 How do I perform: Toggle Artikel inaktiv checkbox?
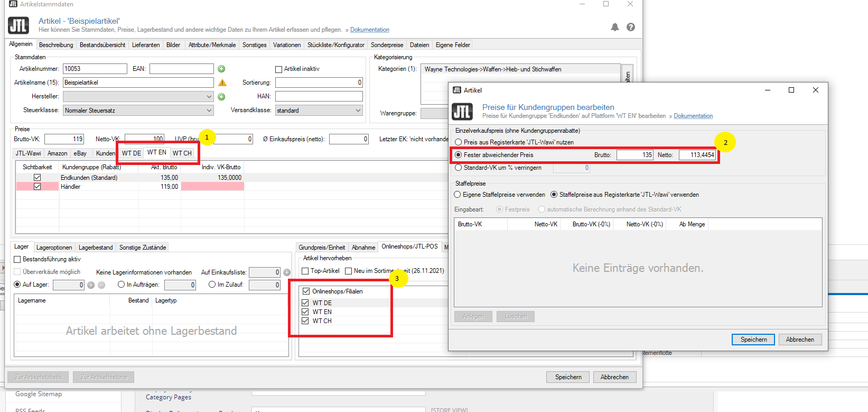tap(278, 69)
